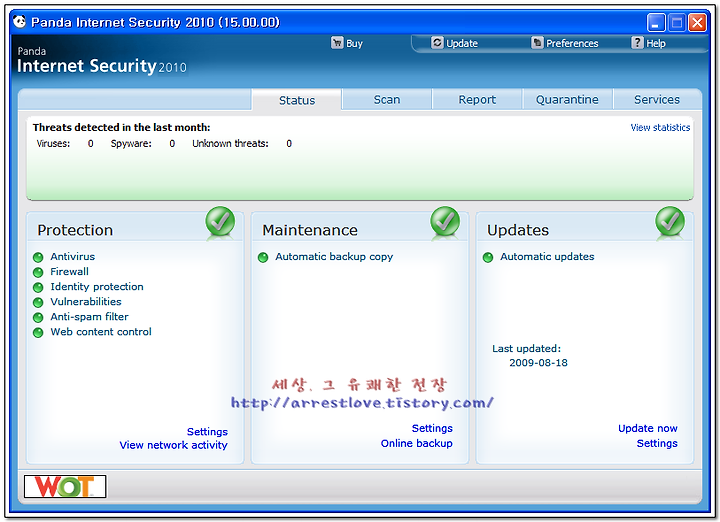Viewport: 720px width, 522px height.
Task: Click green dot next to Anti-spam filter
Action: [x=38, y=317]
